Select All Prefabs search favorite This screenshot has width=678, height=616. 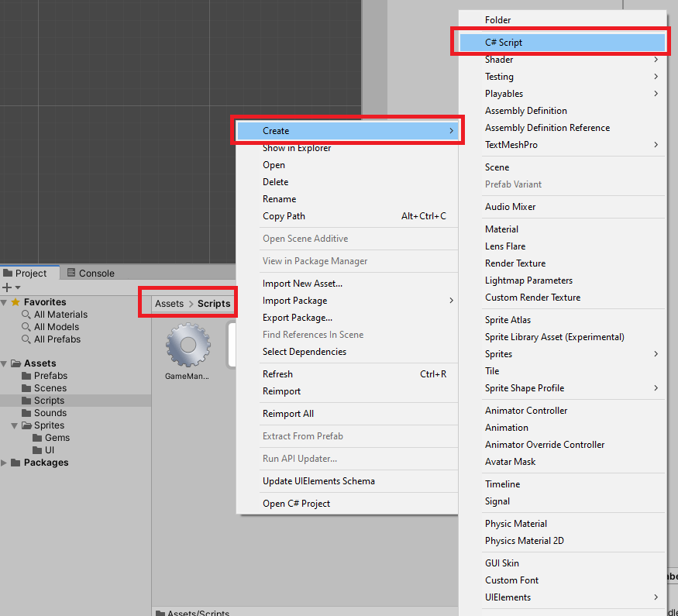pyautogui.click(x=57, y=339)
